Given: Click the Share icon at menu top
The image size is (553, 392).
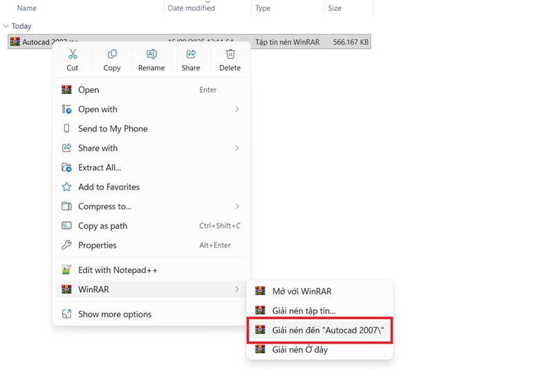Looking at the screenshot, I should (x=191, y=55).
